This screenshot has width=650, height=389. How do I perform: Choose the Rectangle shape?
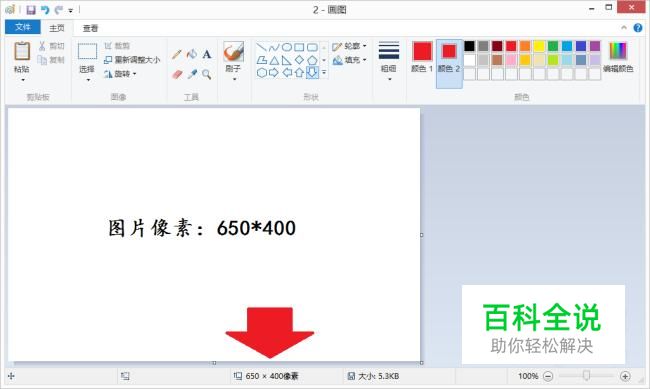coord(299,47)
